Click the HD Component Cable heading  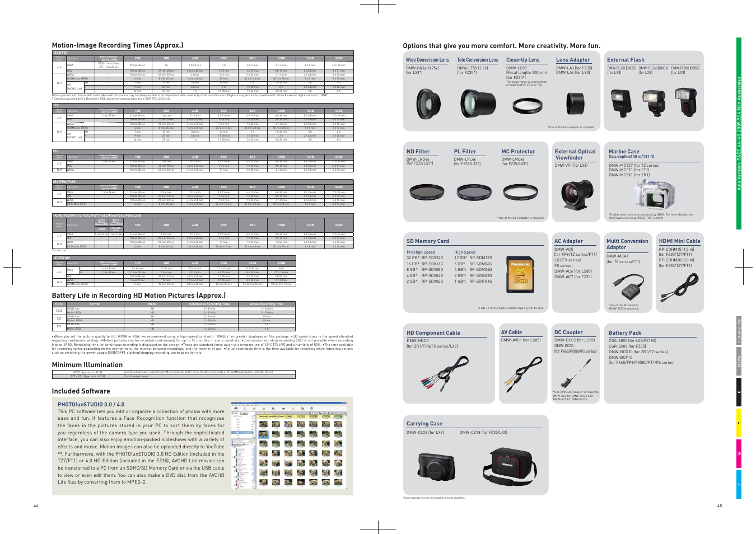pyautogui.click(x=433, y=333)
